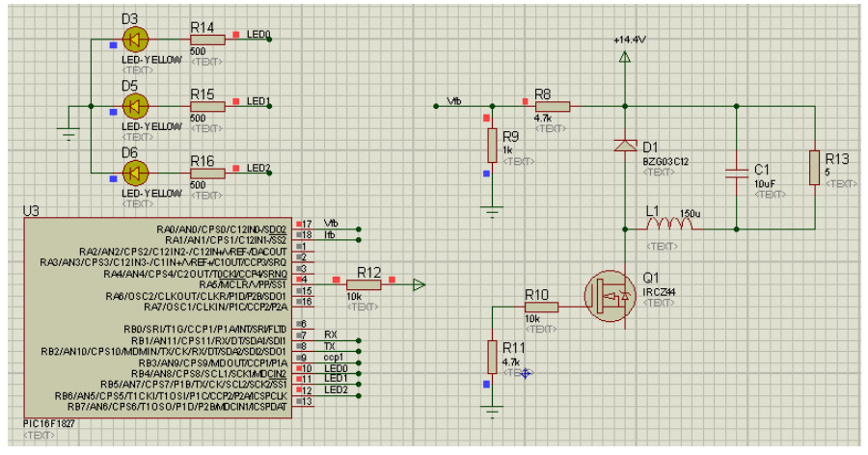
Task: Select the D6 yellow LED symbol
Action: coord(136,173)
